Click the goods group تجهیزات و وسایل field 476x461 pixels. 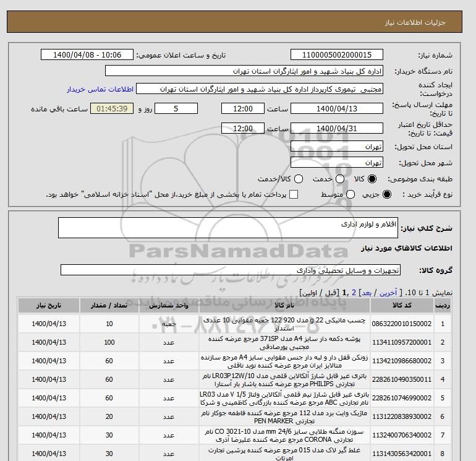231,270
